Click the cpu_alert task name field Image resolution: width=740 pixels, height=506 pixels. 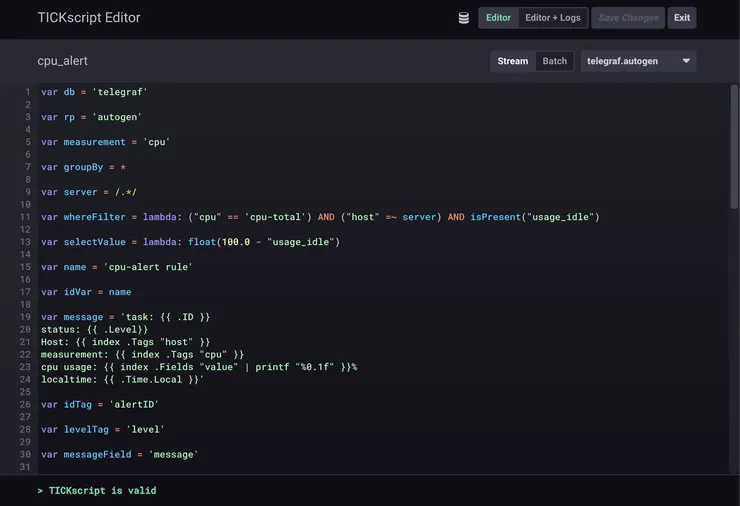tap(63, 61)
